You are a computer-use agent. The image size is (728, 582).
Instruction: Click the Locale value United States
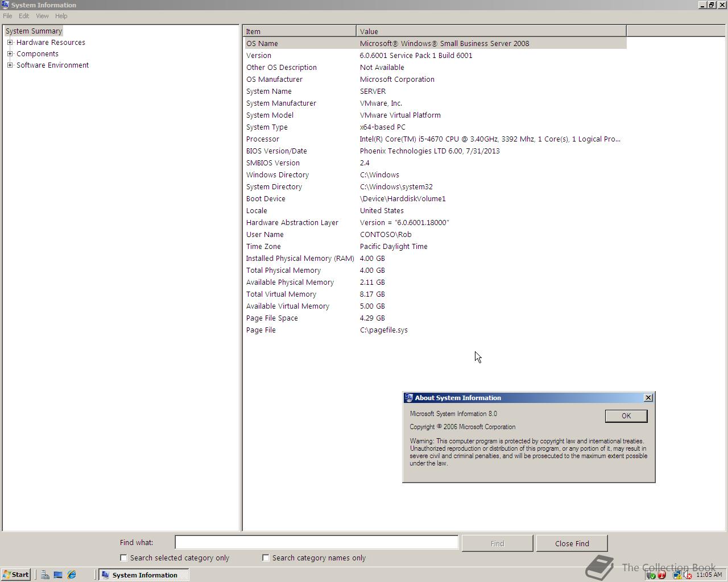click(382, 210)
